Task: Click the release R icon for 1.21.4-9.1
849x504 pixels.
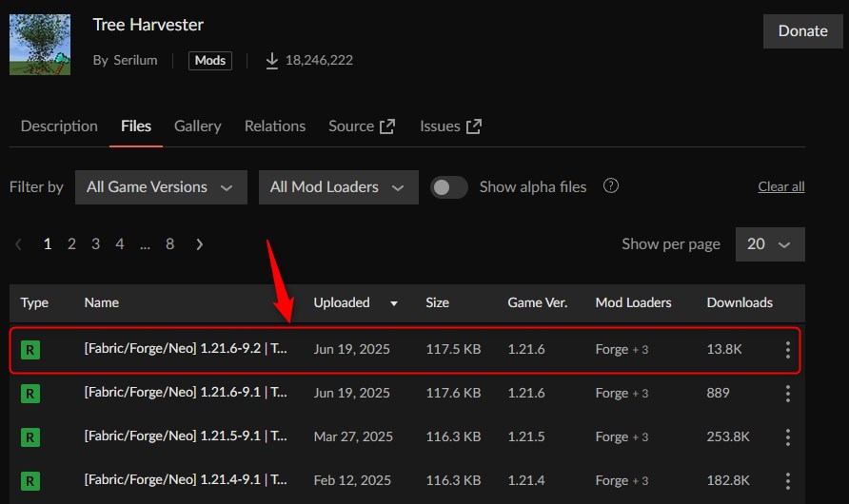Action: coord(30,481)
